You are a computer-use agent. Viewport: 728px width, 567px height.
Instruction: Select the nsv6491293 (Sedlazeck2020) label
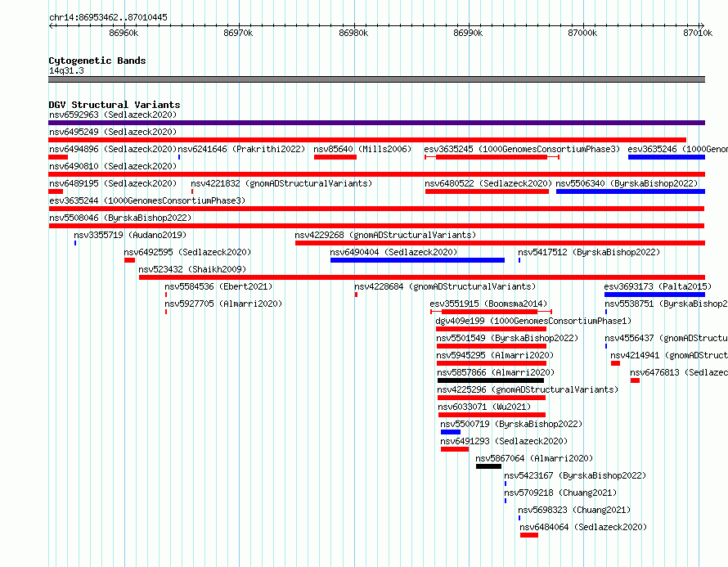coord(504,441)
